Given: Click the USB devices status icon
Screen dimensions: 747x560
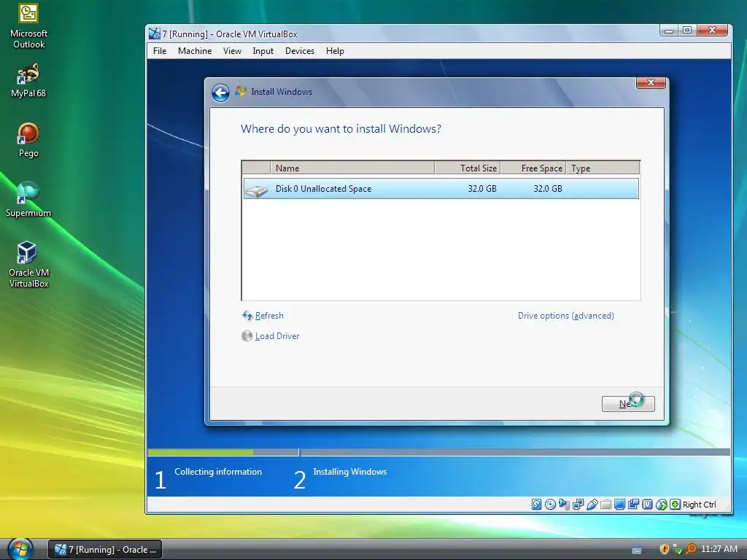Looking at the screenshot, I should pyautogui.click(x=592, y=505).
